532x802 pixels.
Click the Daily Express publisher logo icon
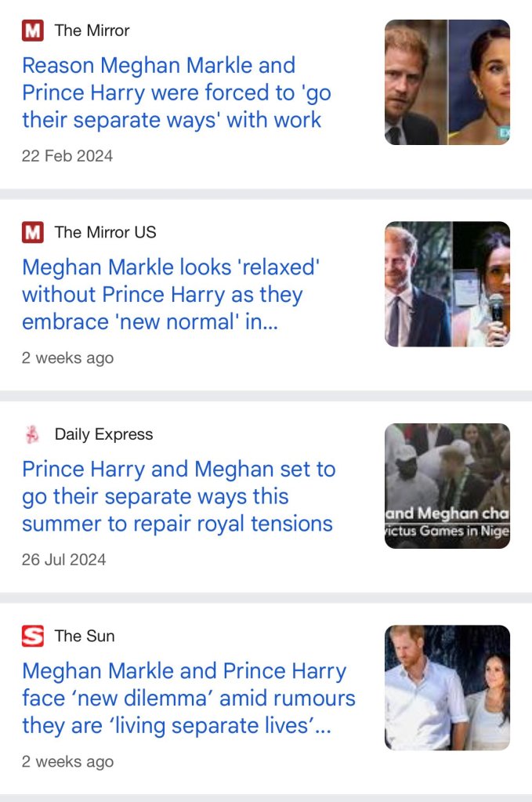[x=33, y=434]
